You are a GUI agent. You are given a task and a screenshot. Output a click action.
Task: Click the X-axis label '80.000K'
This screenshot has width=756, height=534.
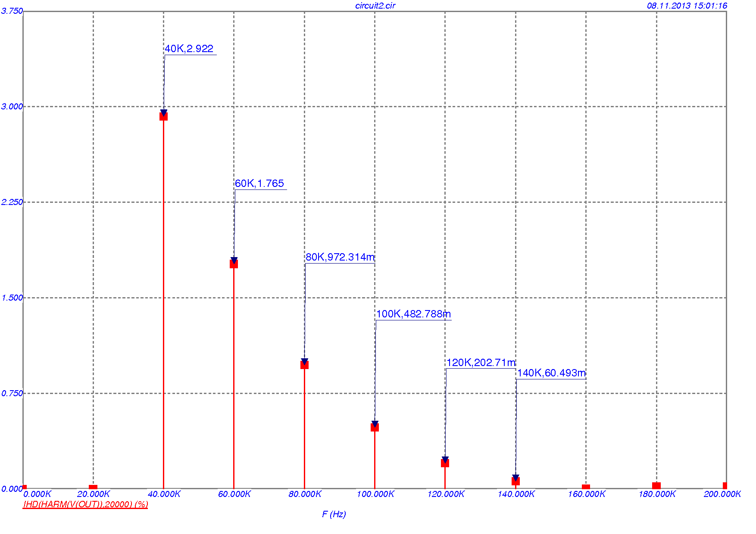[305, 494]
